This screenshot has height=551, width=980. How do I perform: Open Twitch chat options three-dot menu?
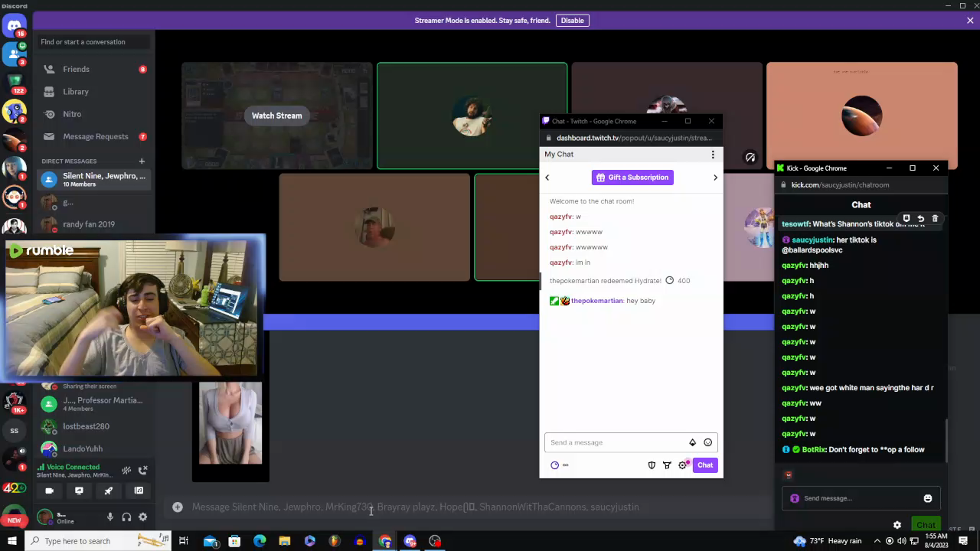click(713, 155)
